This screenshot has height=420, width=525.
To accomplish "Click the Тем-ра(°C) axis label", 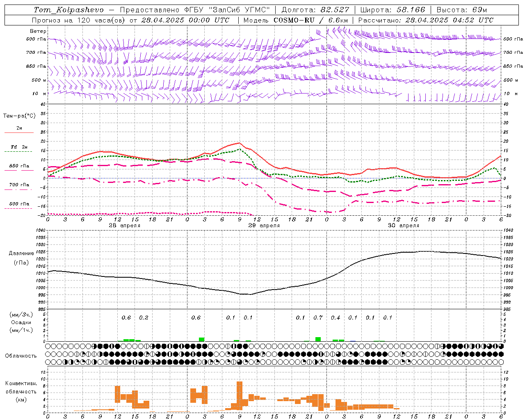I will tap(19, 116).
